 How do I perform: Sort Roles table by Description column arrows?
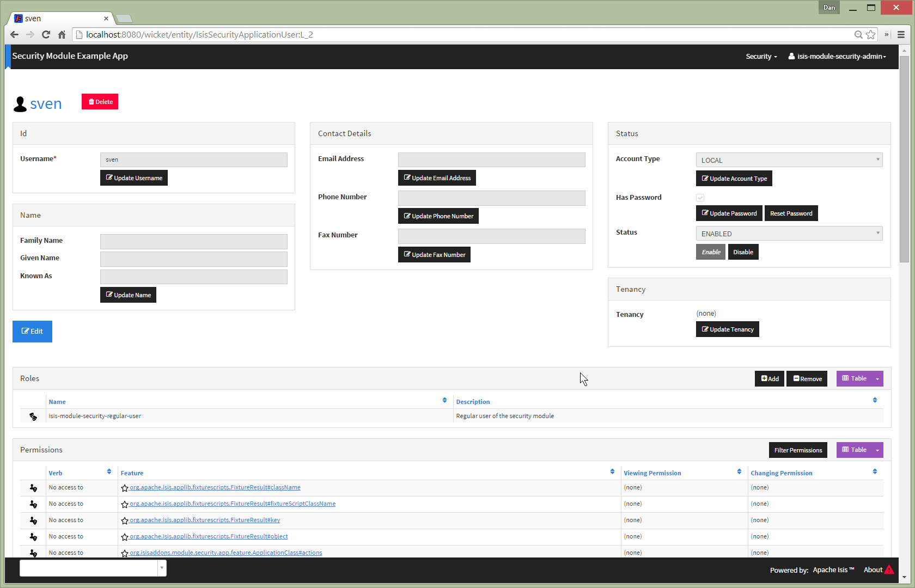(x=875, y=400)
